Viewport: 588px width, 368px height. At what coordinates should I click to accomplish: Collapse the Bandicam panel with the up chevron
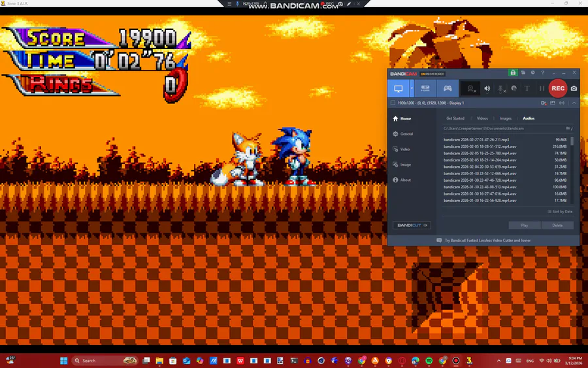click(x=574, y=103)
